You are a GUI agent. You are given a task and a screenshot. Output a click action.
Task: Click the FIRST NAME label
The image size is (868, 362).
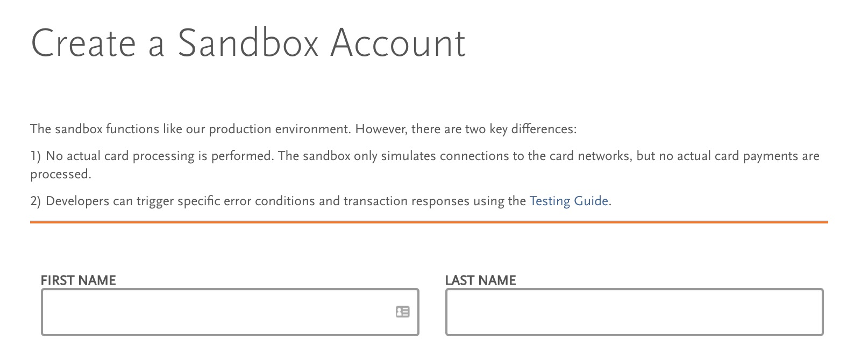pos(77,280)
